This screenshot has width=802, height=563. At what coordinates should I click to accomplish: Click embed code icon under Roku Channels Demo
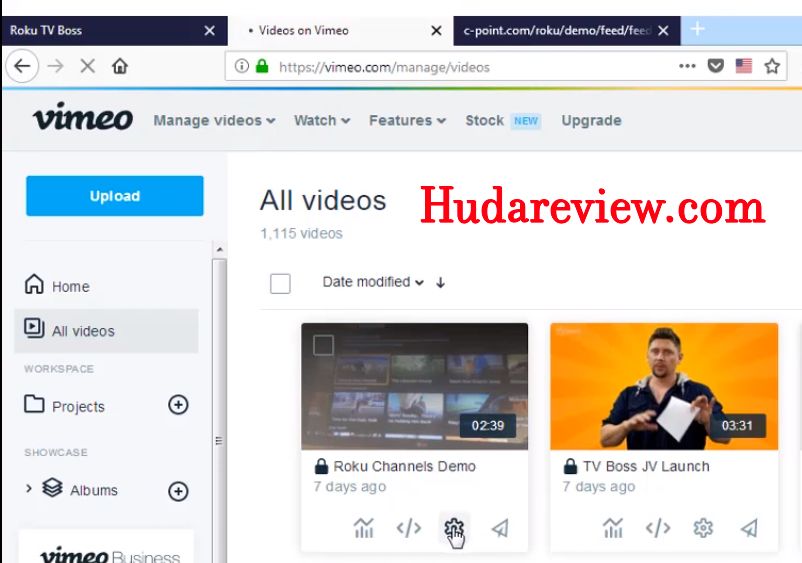[x=408, y=528]
